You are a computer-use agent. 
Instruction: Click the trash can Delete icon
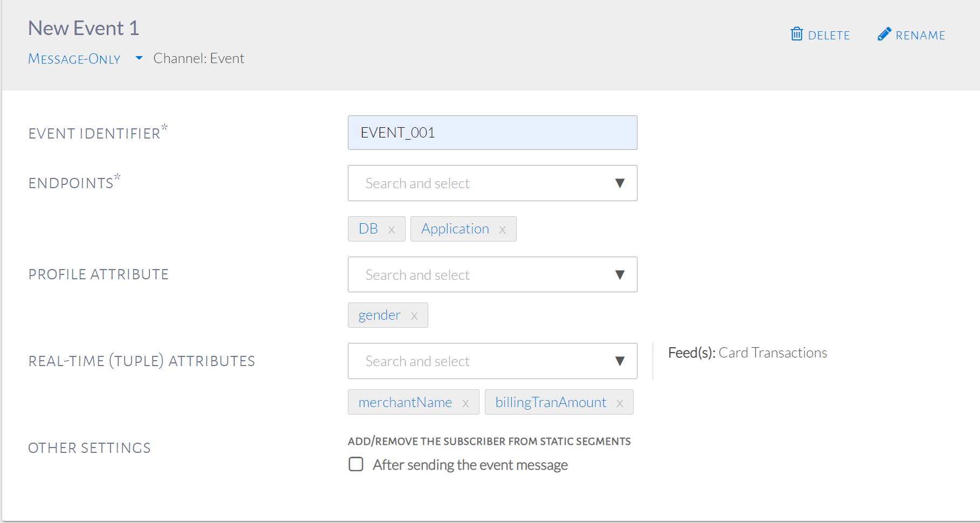796,34
